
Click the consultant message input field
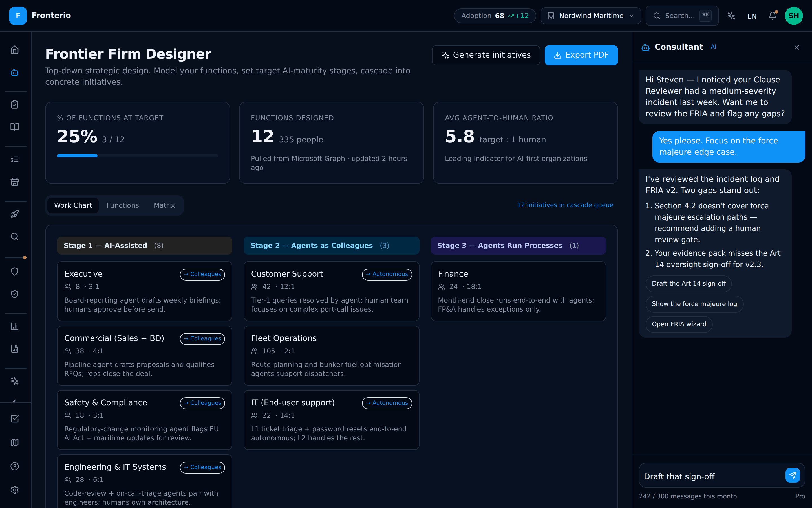pos(711,476)
